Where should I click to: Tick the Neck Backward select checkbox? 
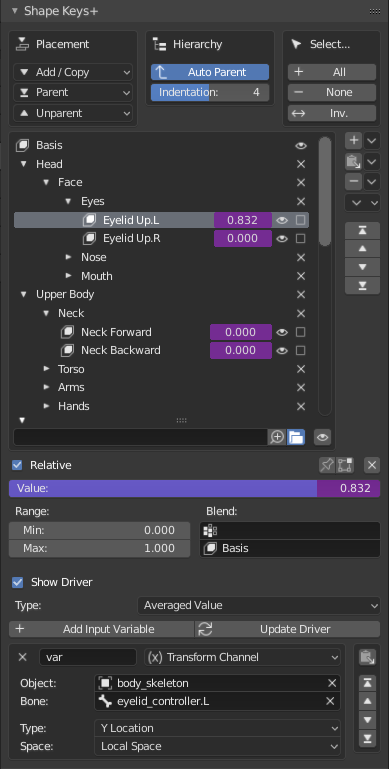(x=301, y=351)
